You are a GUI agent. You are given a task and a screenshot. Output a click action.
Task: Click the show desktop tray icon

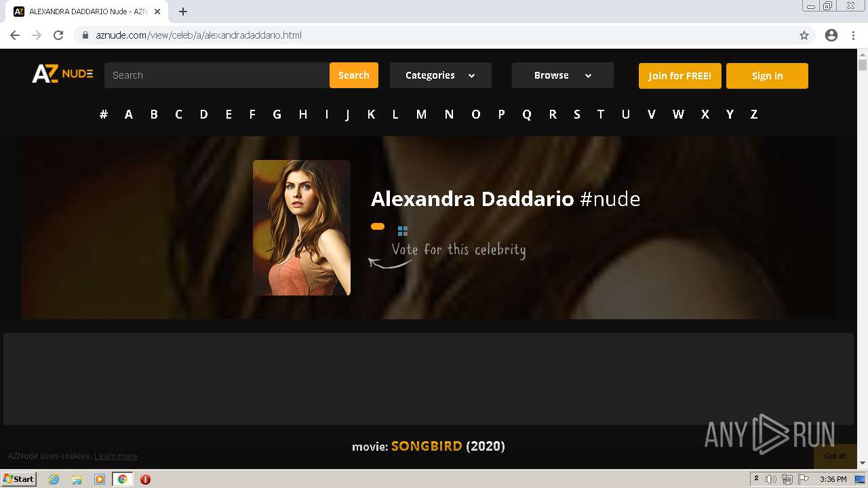pos(860,479)
